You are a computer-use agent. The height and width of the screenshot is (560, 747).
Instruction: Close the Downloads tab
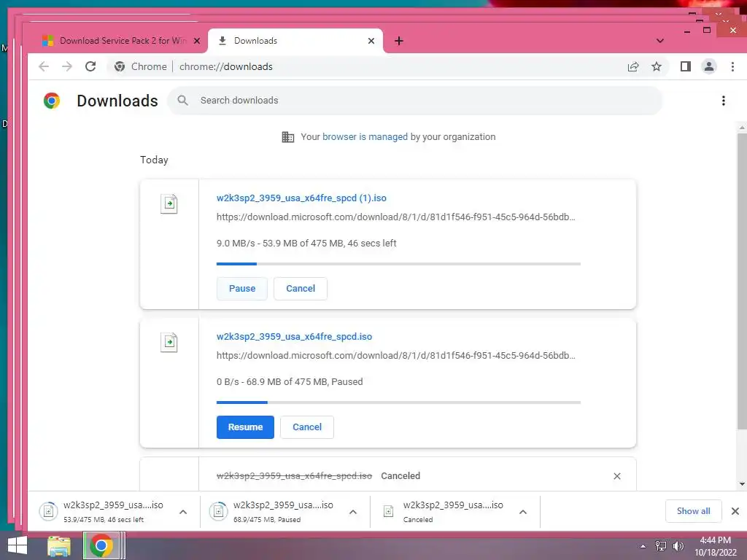[x=371, y=41]
